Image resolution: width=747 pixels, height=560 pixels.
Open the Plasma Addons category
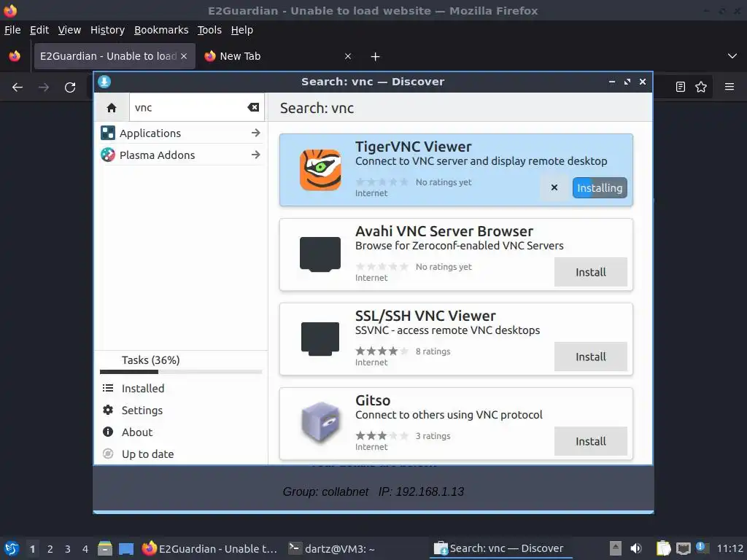[x=181, y=155]
